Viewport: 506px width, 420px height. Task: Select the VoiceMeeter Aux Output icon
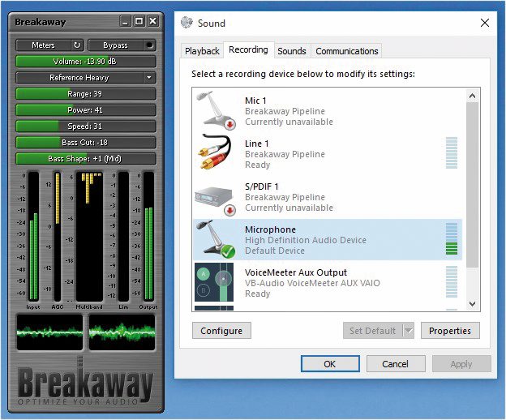click(214, 282)
